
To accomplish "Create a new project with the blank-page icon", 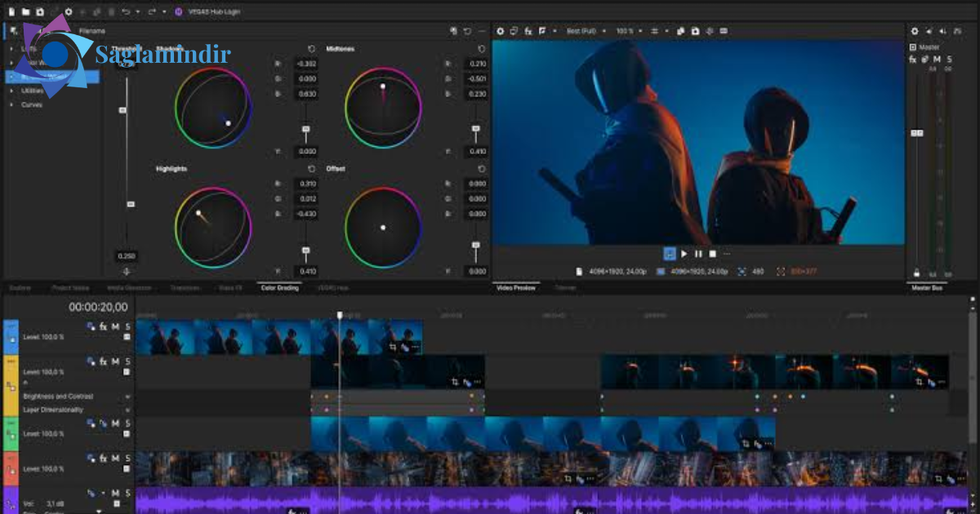I will pos(13,11).
